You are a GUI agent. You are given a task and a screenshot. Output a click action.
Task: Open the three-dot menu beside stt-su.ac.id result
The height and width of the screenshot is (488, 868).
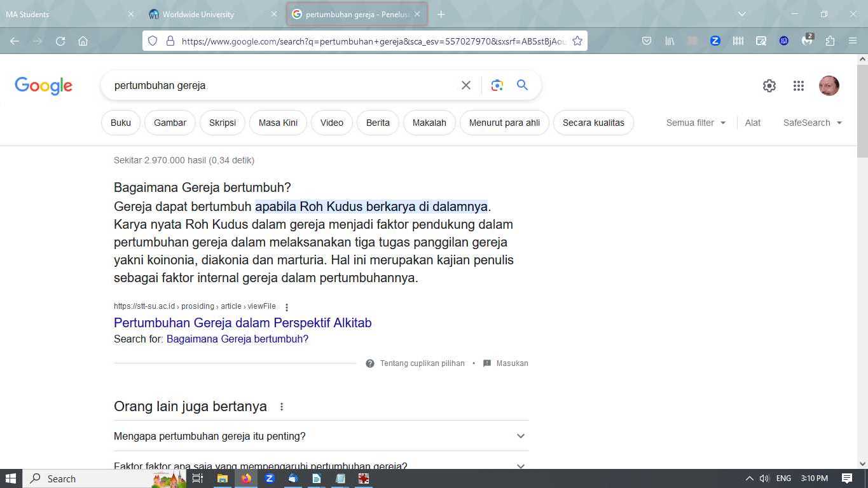pos(287,307)
